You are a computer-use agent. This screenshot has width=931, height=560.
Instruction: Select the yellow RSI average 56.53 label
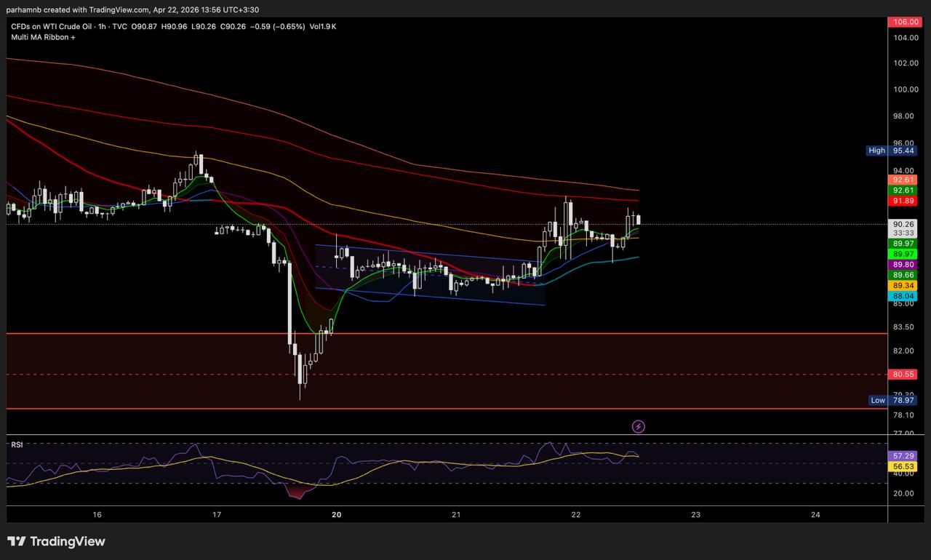903,466
